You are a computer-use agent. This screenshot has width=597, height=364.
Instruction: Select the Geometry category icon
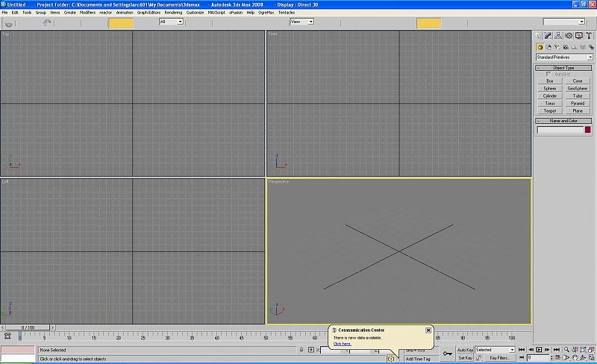click(540, 47)
